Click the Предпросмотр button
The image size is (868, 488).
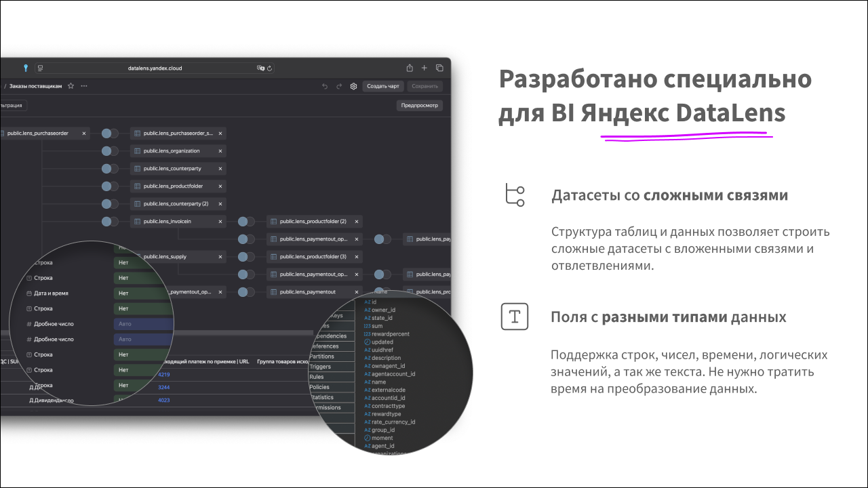point(419,105)
